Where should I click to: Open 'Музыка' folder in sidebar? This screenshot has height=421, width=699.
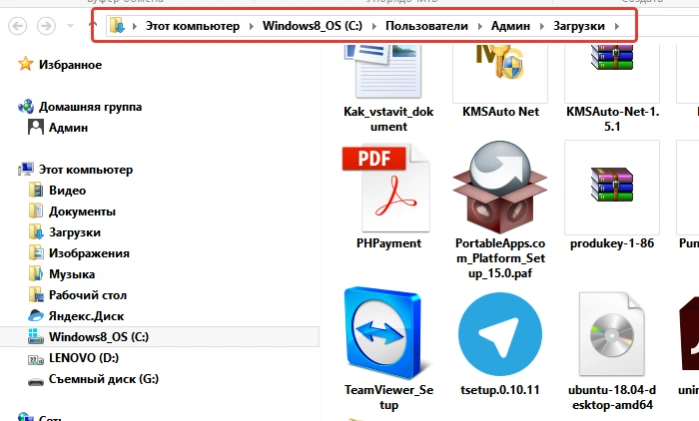point(72,274)
